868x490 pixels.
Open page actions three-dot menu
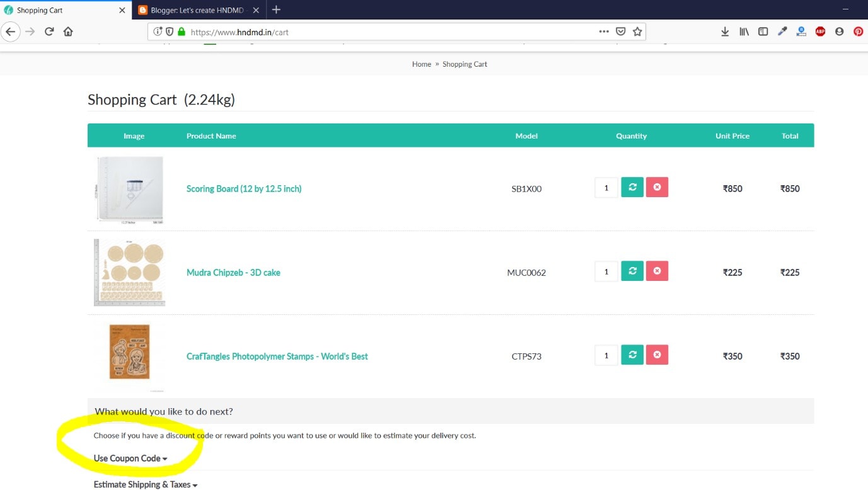[604, 31]
